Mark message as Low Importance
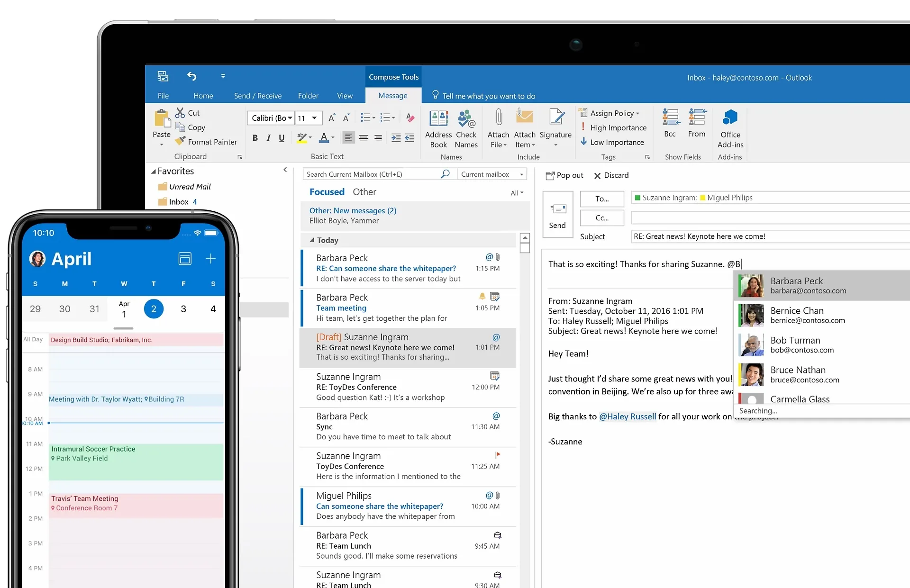Screen dimensions: 910x588 click(x=612, y=142)
